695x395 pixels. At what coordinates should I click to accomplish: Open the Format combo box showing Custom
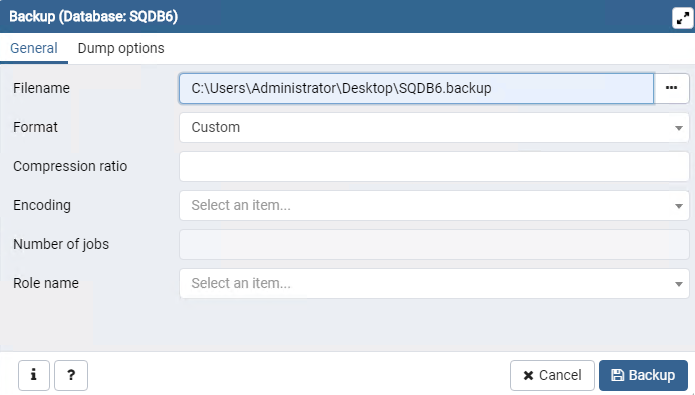pyautogui.click(x=434, y=127)
